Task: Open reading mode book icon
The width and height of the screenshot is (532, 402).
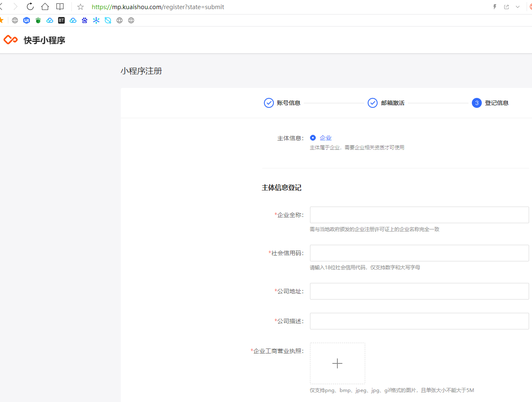Action: 60,7
